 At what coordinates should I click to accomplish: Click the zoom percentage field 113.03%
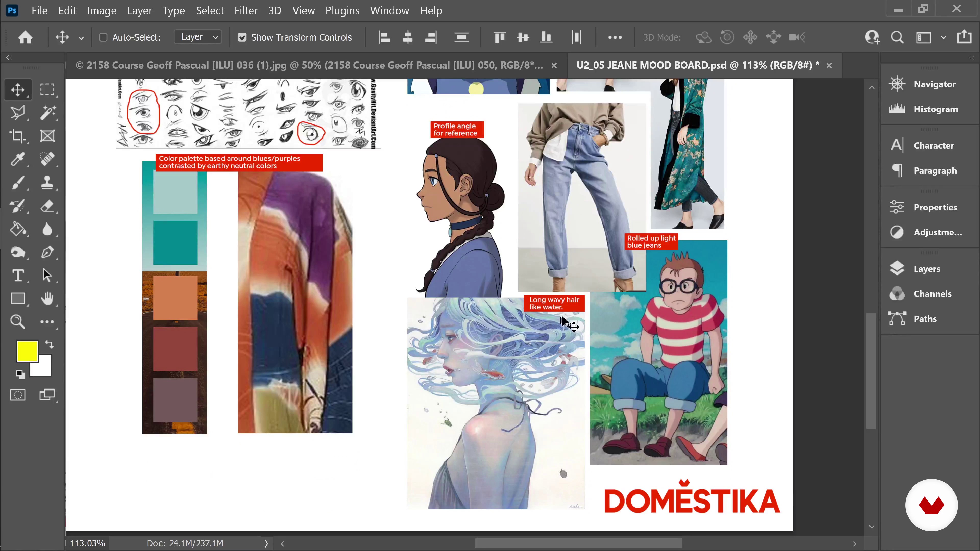88,543
